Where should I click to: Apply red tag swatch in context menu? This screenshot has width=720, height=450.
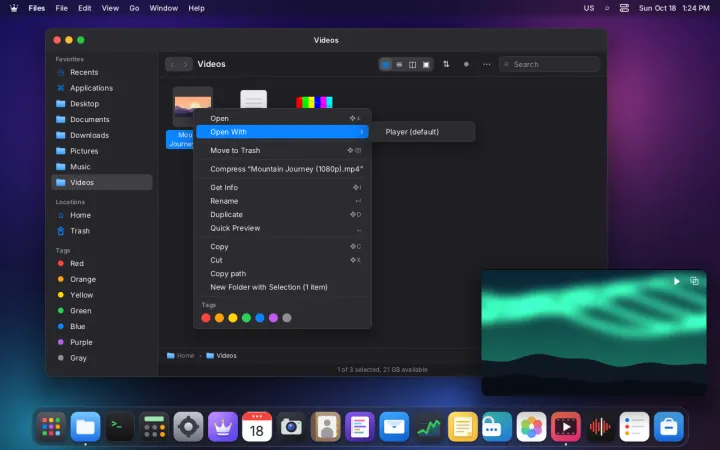coord(206,318)
